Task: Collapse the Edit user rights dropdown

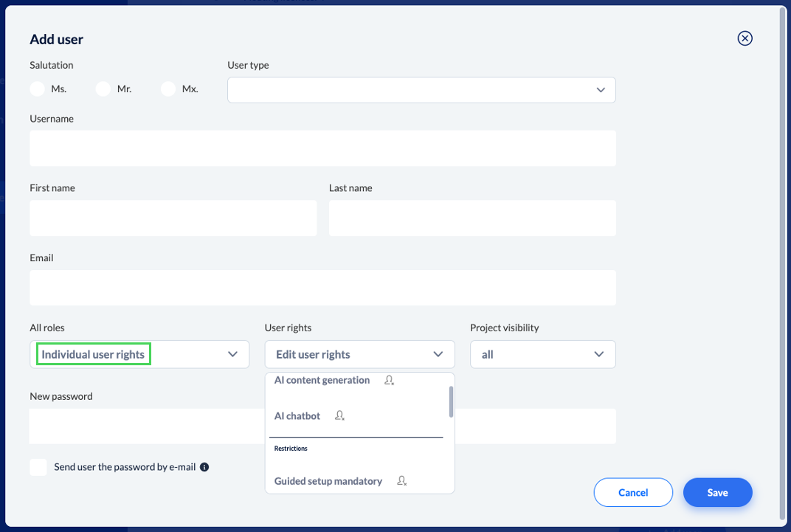Action: [x=359, y=354]
